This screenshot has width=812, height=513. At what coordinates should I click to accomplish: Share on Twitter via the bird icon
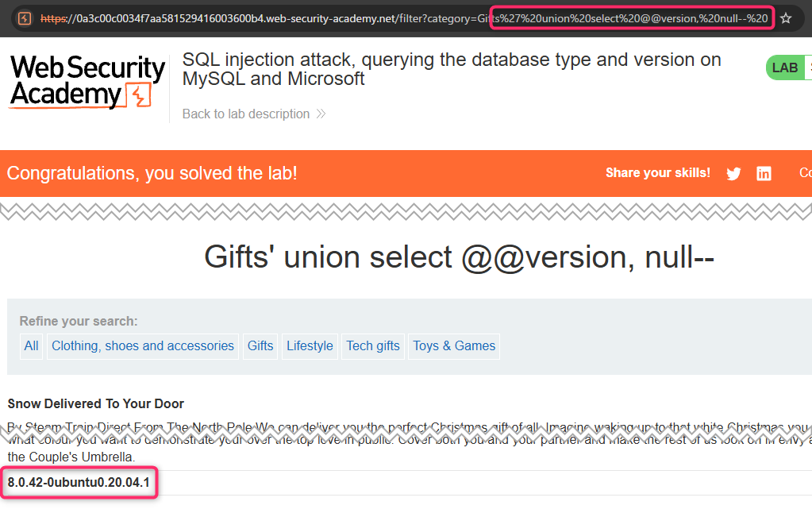733,174
